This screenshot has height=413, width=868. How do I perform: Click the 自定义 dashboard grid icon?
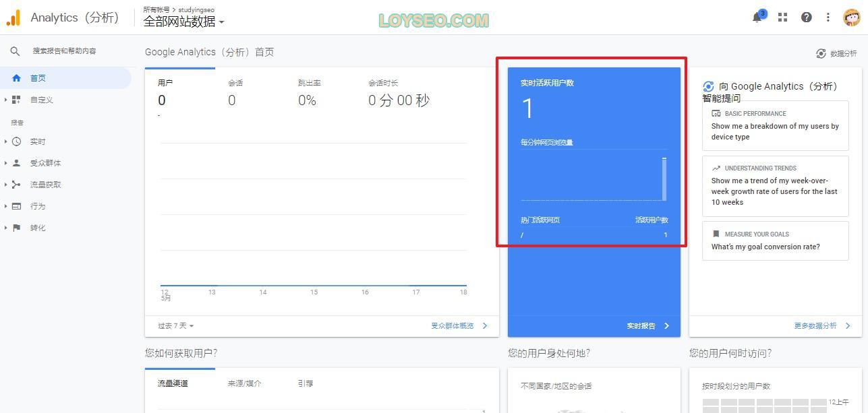[x=17, y=100]
